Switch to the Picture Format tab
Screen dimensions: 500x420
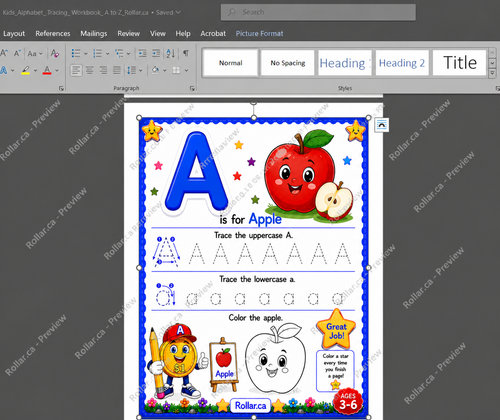(x=259, y=34)
